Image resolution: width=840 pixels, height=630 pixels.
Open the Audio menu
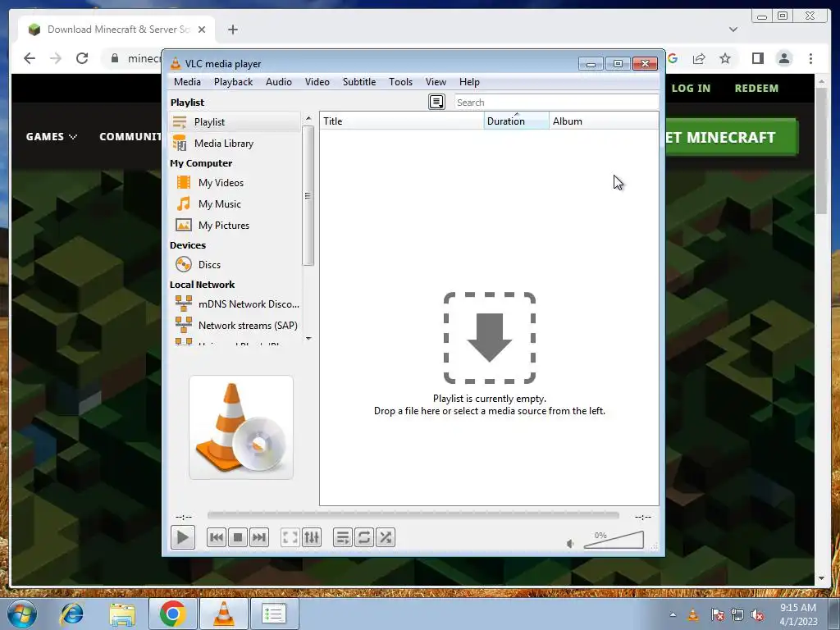point(279,82)
